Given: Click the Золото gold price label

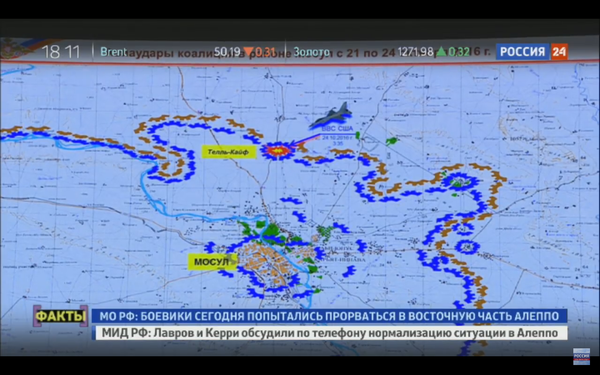Looking at the screenshot, I should [x=311, y=52].
